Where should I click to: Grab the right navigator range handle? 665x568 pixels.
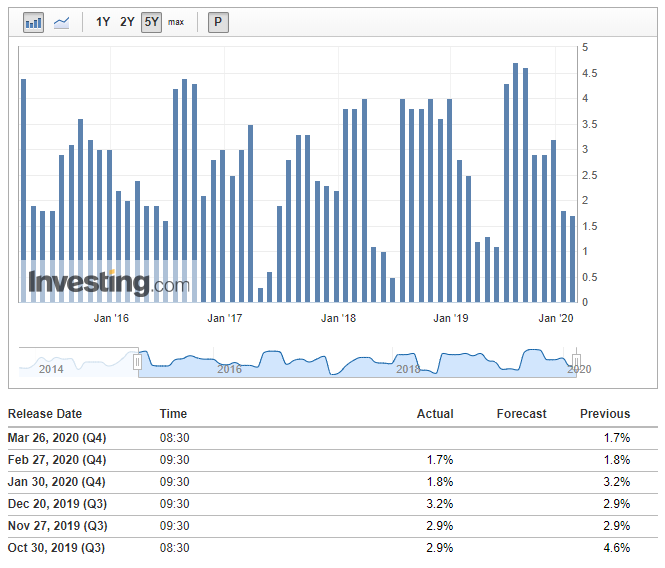coord(576,362)
